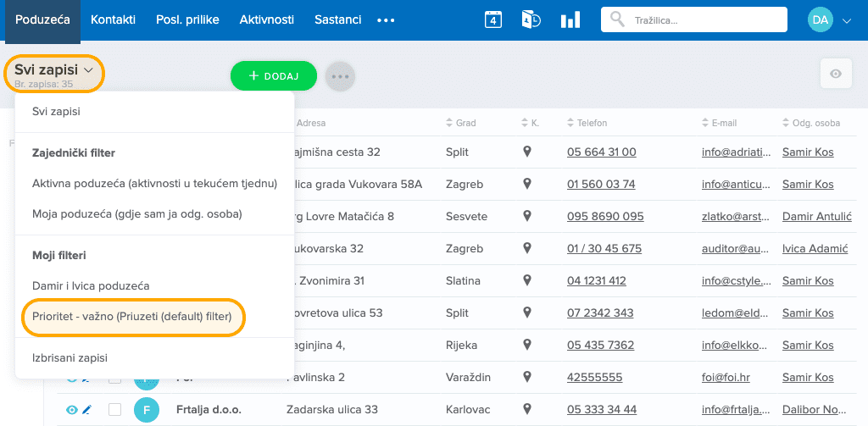Sort by the Odg. osoba column arrows
This screenshot has height=426, width=868.
[x=786, y=123]
